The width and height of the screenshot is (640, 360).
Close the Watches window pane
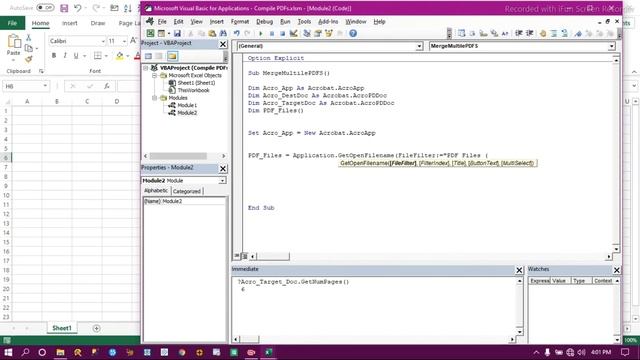(617, 270)
